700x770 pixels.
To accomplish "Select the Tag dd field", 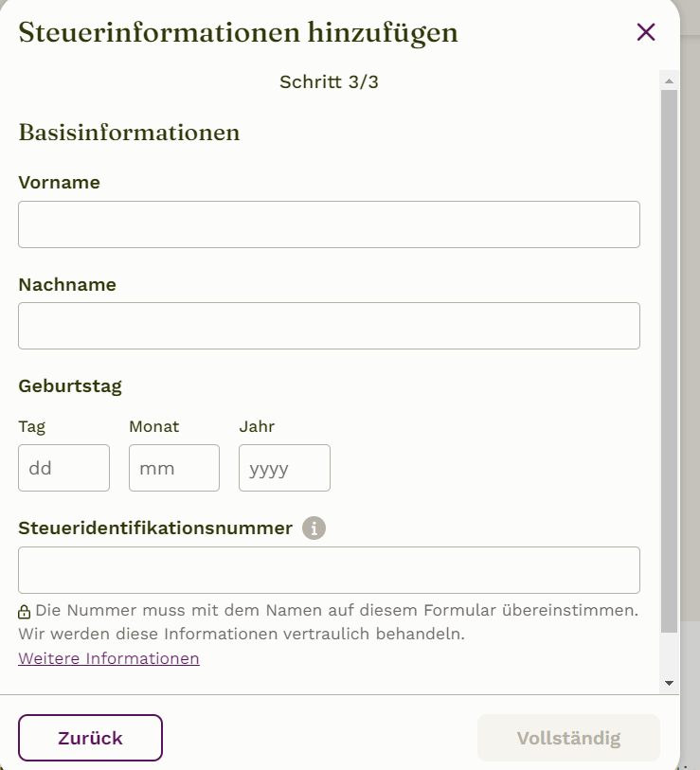I will (63, 468).
